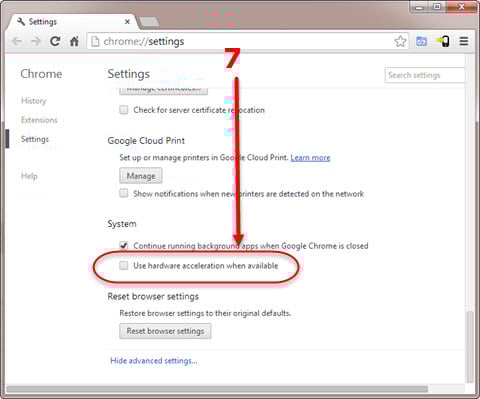Screen dimensions: 480x399
Task: Open the home page with house icon
Action: click(x=74, y=41)
